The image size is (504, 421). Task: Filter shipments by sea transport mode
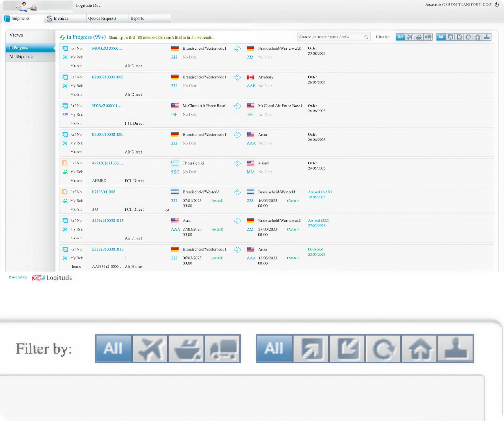tap(419, 37)
